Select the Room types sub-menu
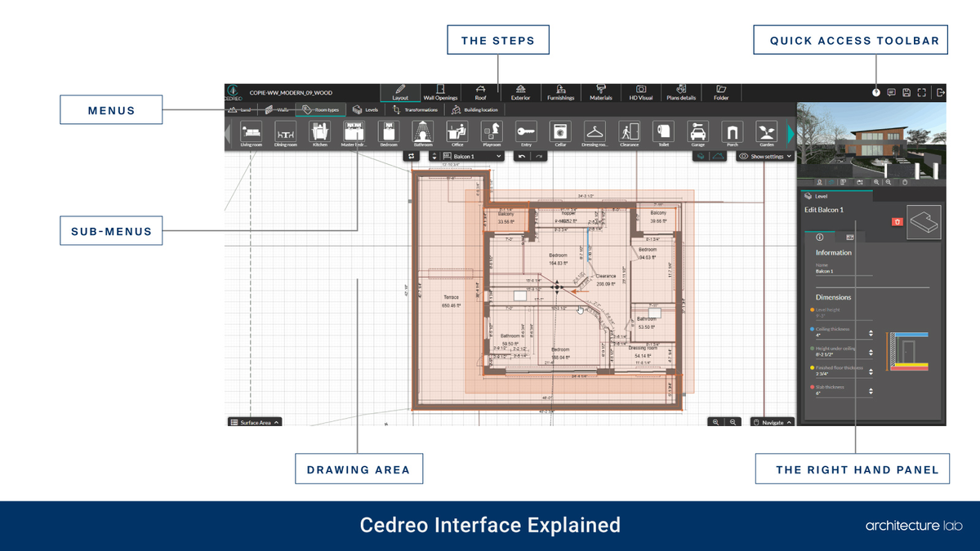The width and height of the screenshot is (980, 551). pos(321,109)
